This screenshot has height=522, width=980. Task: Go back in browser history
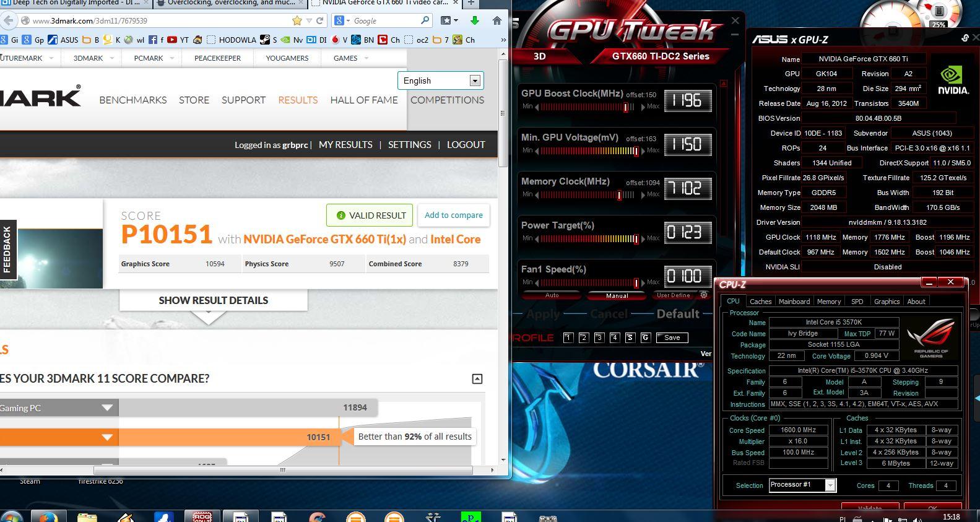click(8, 20)
